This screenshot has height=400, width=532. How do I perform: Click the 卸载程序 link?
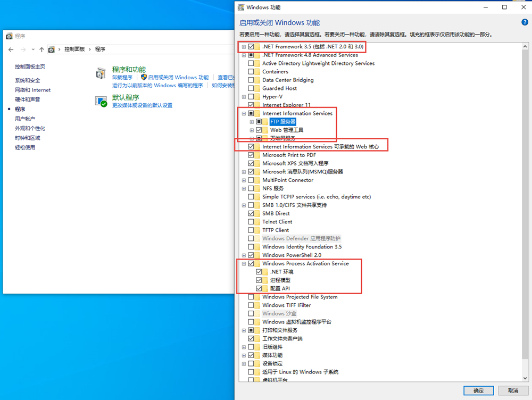[122, 78]
